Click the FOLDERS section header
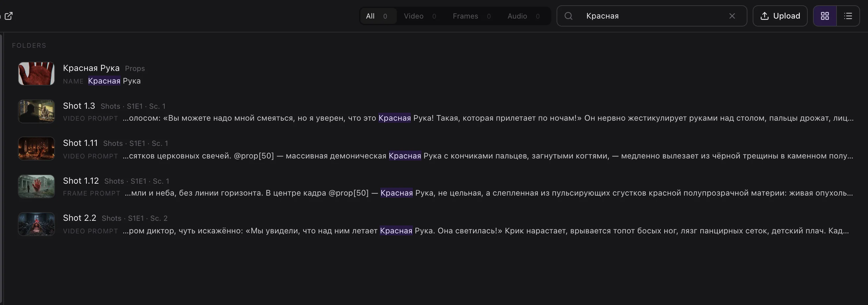This screenshot has height=305, width=868. [x=29, y=45]
